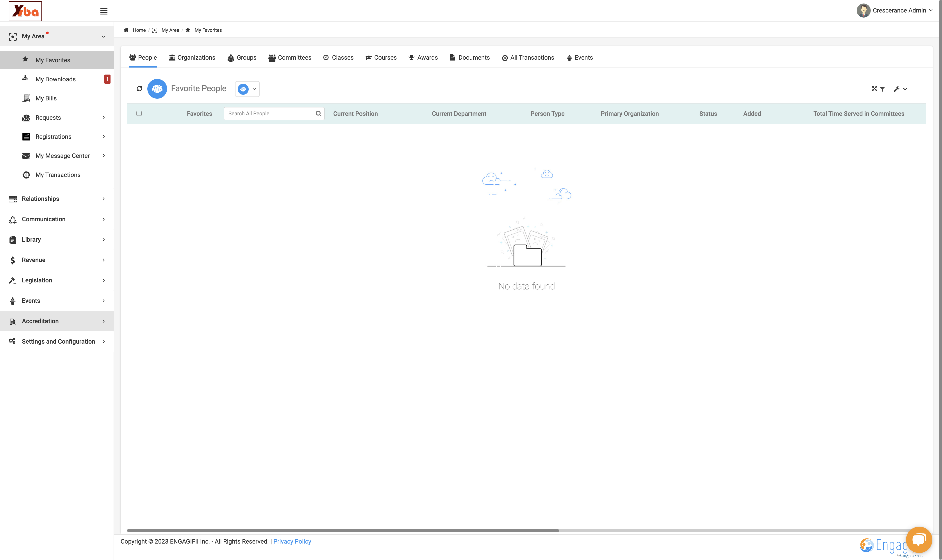The width and height of the screenshot is (942, 560).
Task: Collapse the My Area section
Action: coord(57,37)
